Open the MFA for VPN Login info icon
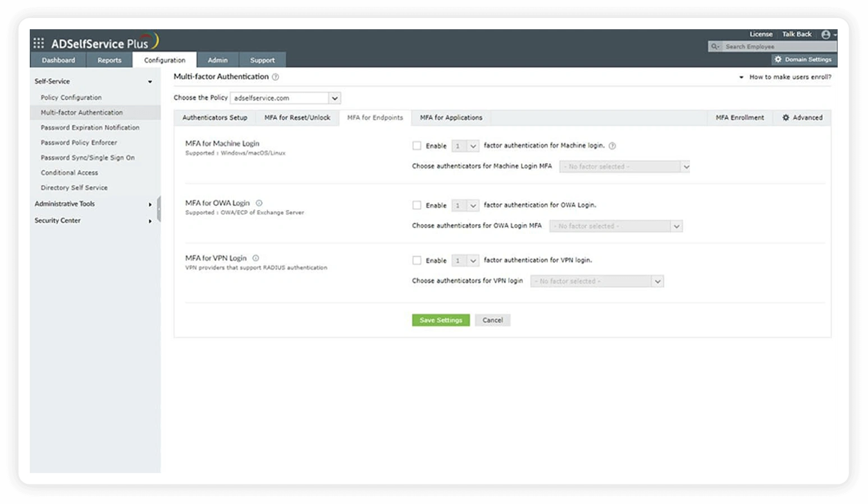The image size is (868, 504). tap(255, 258)
